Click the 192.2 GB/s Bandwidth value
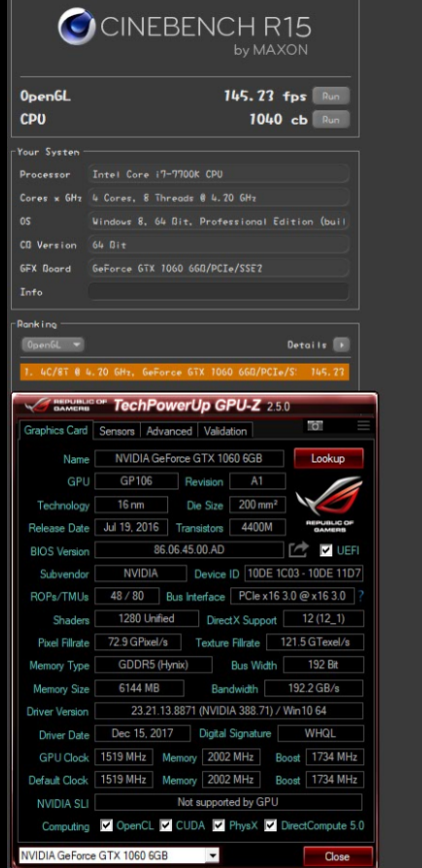 point(314,688)
